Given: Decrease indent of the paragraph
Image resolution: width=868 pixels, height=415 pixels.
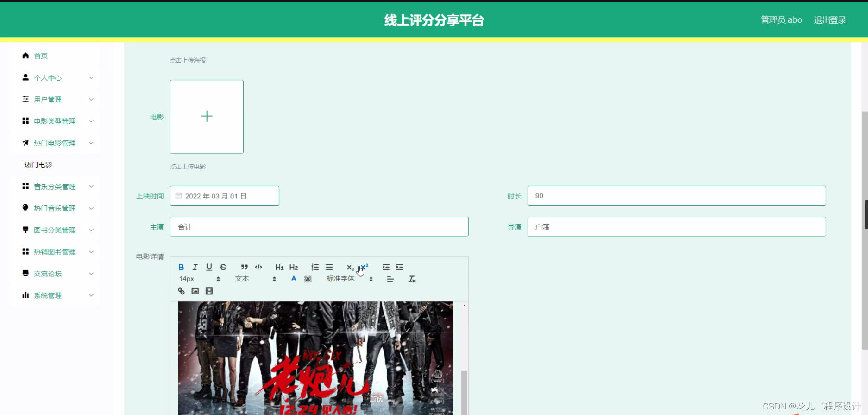Looking at the screenshot, I should click(x=386, y=267).
